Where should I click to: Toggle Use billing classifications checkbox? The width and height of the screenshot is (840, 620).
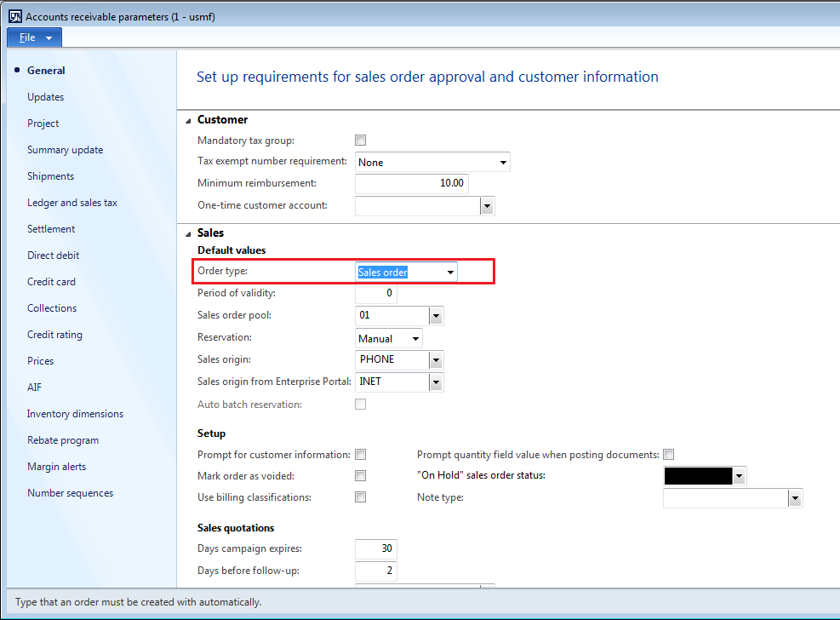(361, 497)
